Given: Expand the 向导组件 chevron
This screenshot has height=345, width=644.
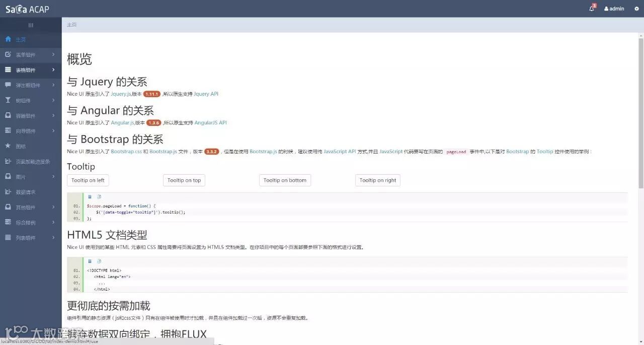Looking at the screenshot, I should (53, 131).
